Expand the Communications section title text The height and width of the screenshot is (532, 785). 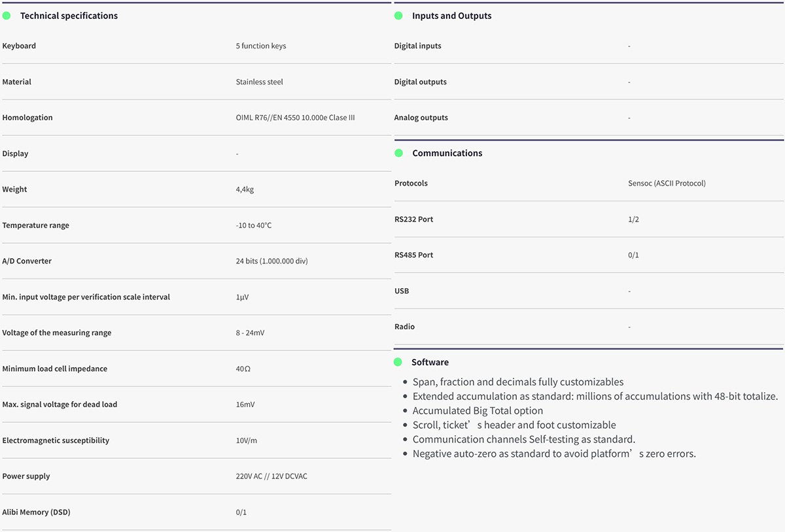point(447,153)
